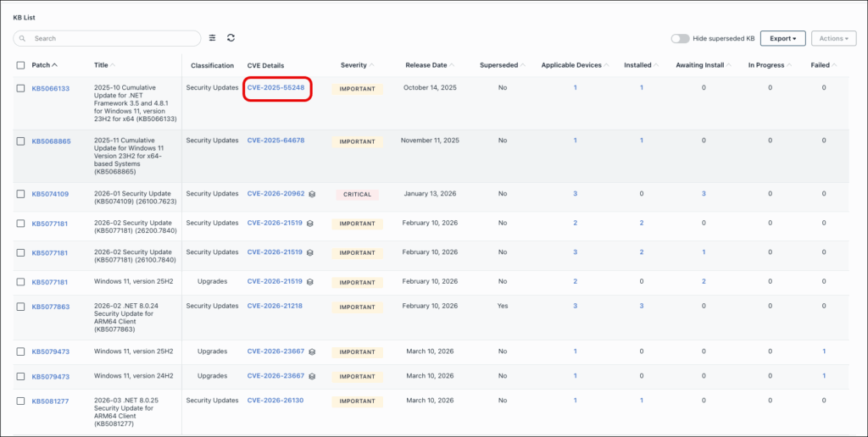
Task: Click the magnifier icon in the search box
Action: click(x=24, y=38)
